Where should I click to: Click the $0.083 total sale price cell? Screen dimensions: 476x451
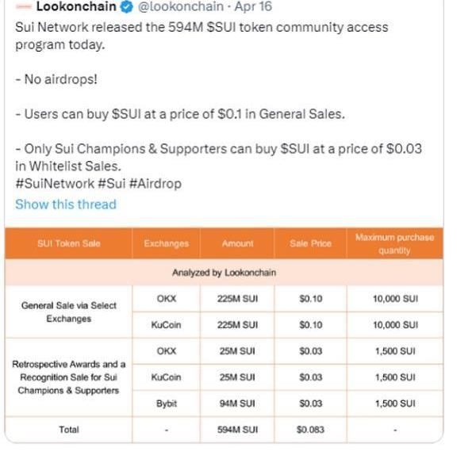click(x=310, y=430)
